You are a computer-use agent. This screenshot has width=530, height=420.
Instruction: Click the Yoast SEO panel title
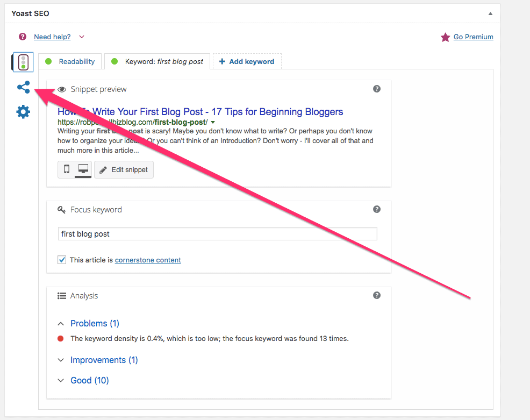(x=31, y=13)
